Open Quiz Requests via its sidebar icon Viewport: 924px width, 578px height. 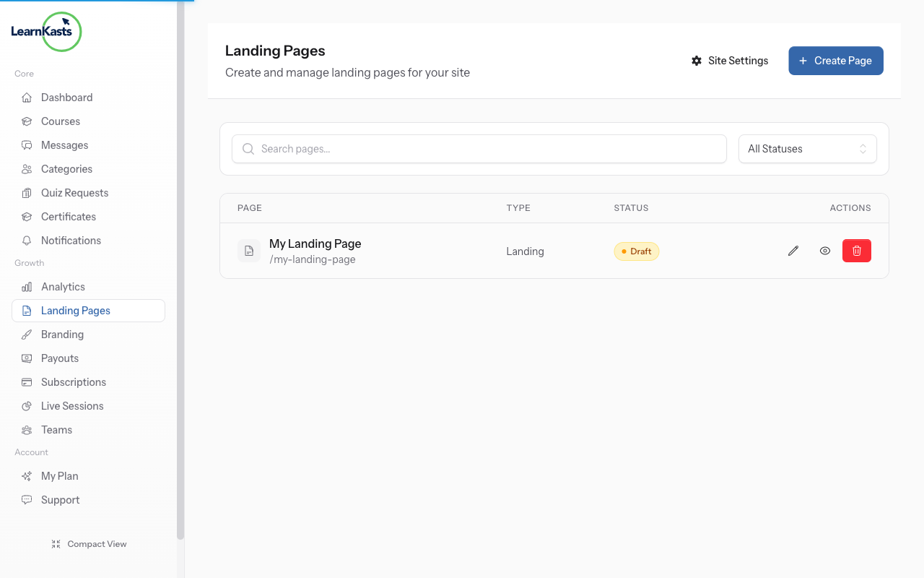[26, 192]
